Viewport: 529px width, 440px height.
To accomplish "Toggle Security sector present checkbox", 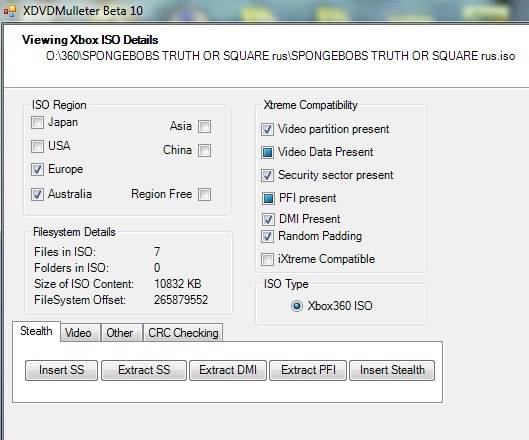I will click(268, 175).
